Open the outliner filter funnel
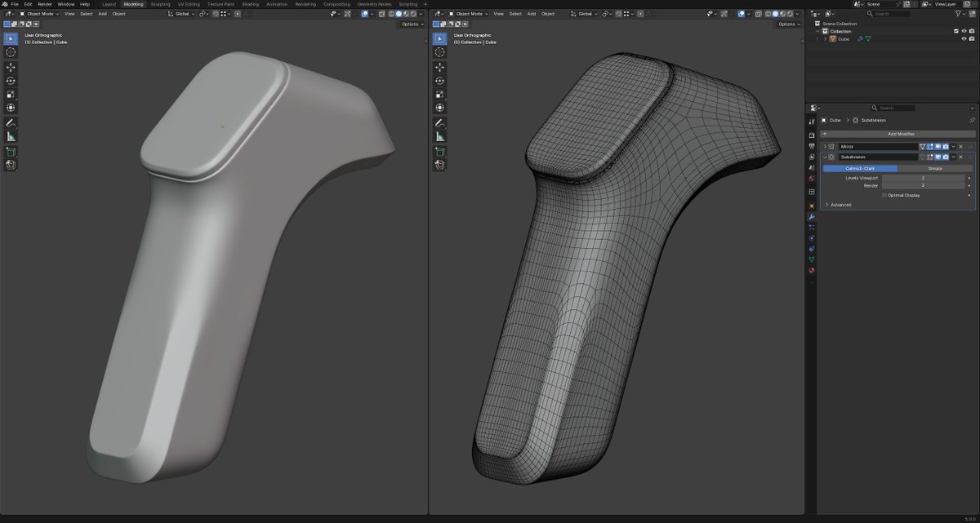This screenshot has height=523, width=980. (x=958, y=14)
